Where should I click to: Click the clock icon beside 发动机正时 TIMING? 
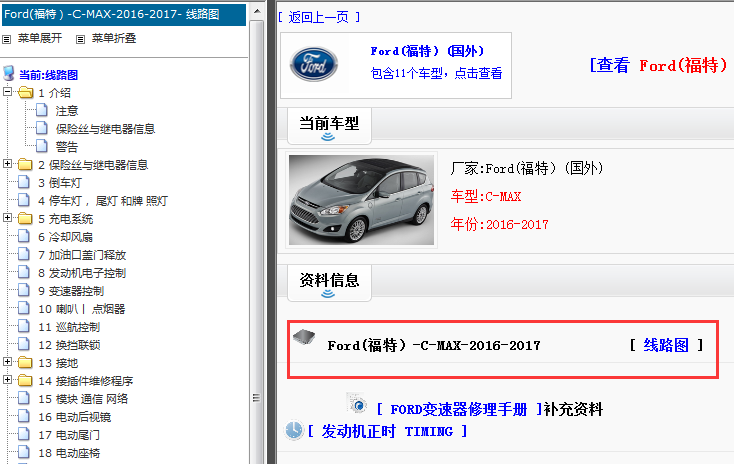point(294,430)
